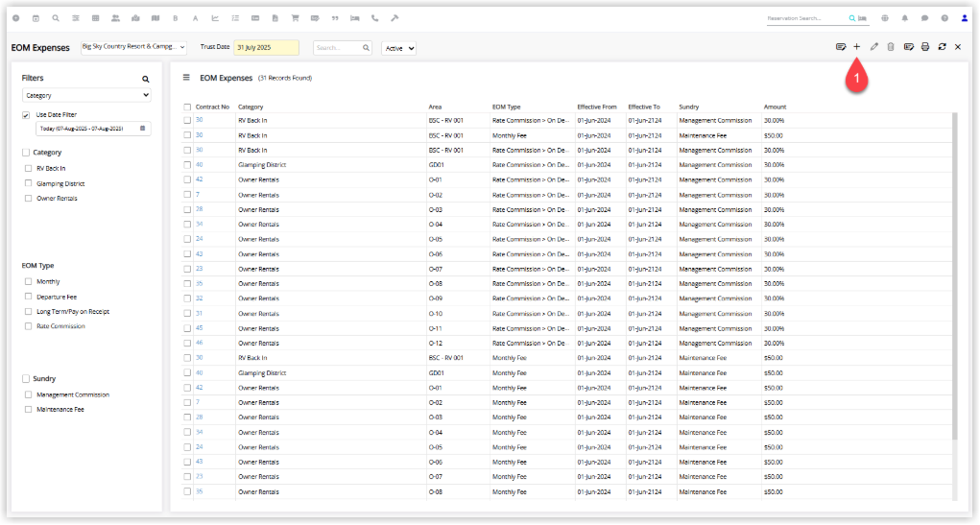
Task: Open the EOM Expenses hamburger menu icon
Action: 186,78
